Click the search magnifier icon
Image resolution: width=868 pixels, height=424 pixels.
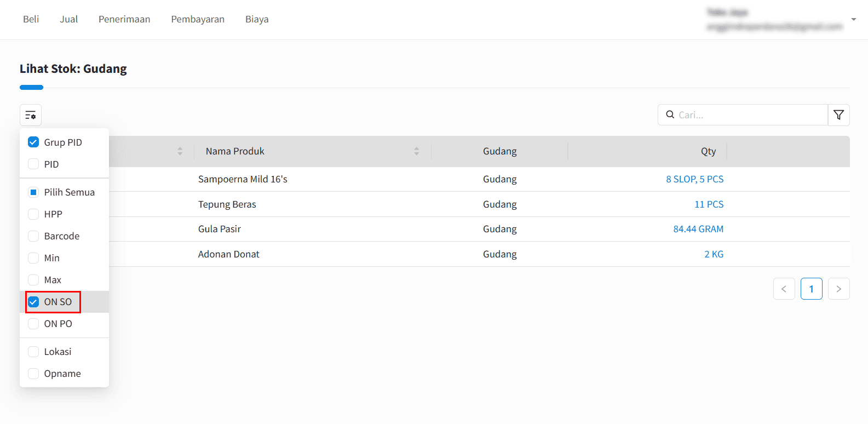(x=670, y=115)
